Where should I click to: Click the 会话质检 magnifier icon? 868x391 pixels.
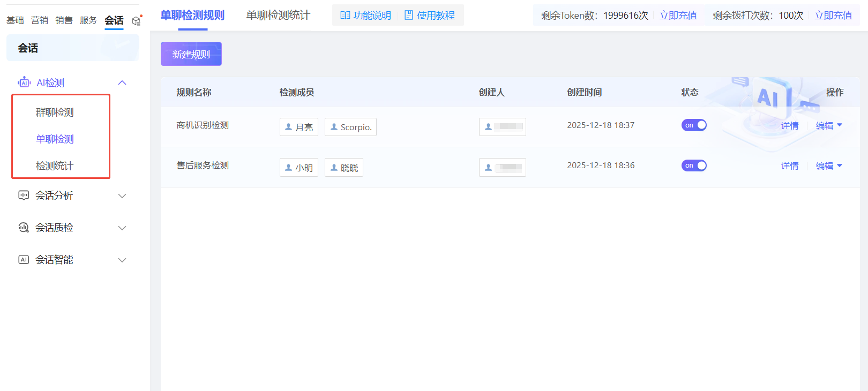pos(24,228)
